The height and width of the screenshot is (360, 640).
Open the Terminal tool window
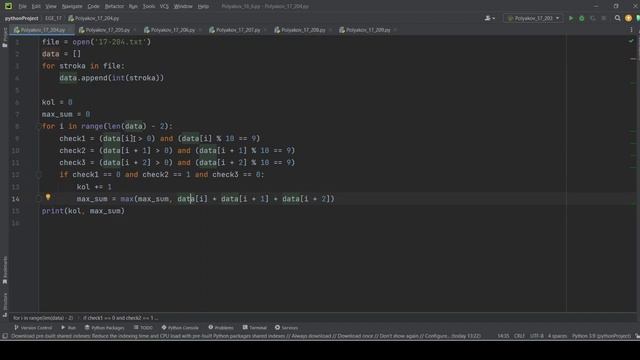click(254, 328)
